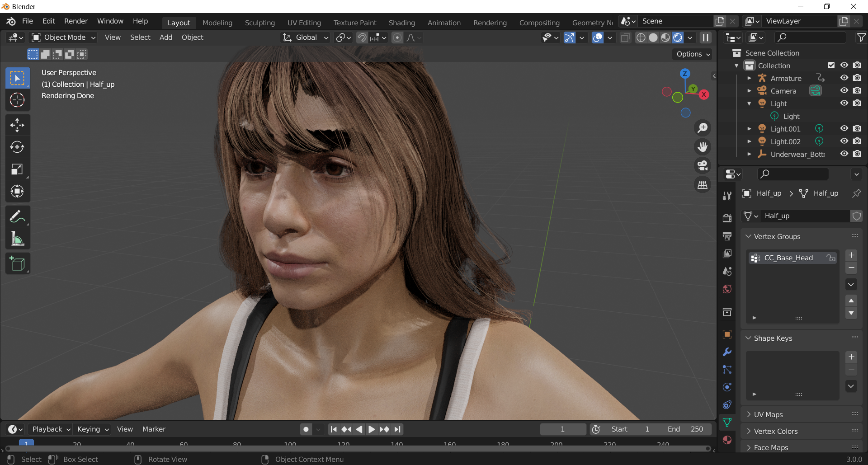
Task: Hide Camera in viewport via eye icon
Action: point(844,91)
